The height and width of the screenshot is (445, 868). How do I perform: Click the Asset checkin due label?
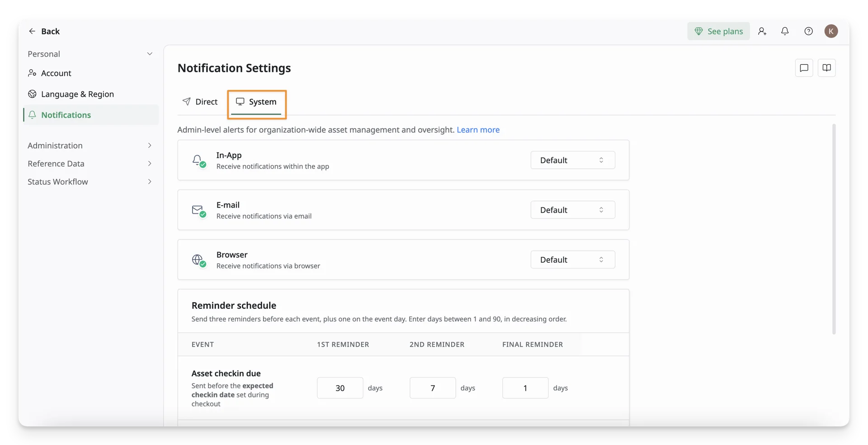pos(226,374)
